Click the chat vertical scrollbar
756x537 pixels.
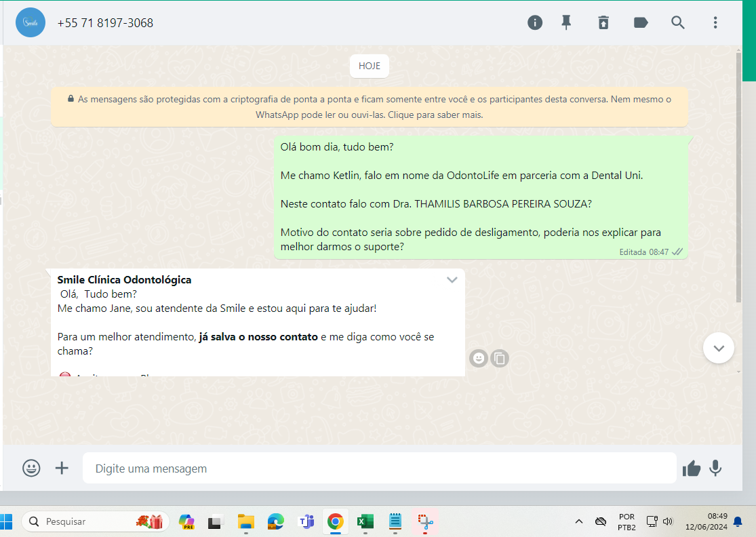point(738,178)
